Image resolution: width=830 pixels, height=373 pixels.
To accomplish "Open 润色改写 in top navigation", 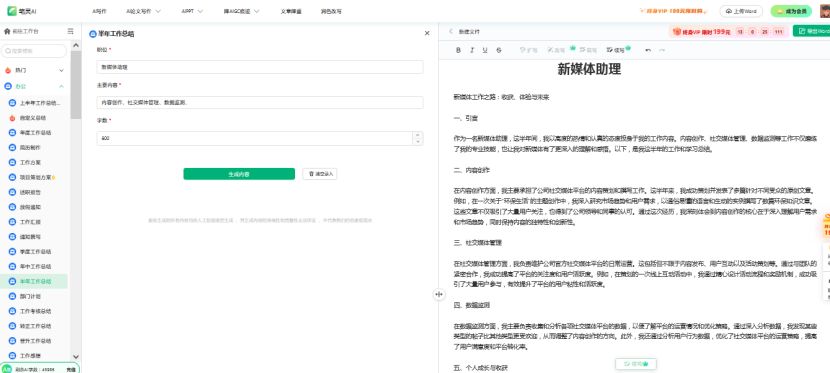I will (x=331, y=11).
